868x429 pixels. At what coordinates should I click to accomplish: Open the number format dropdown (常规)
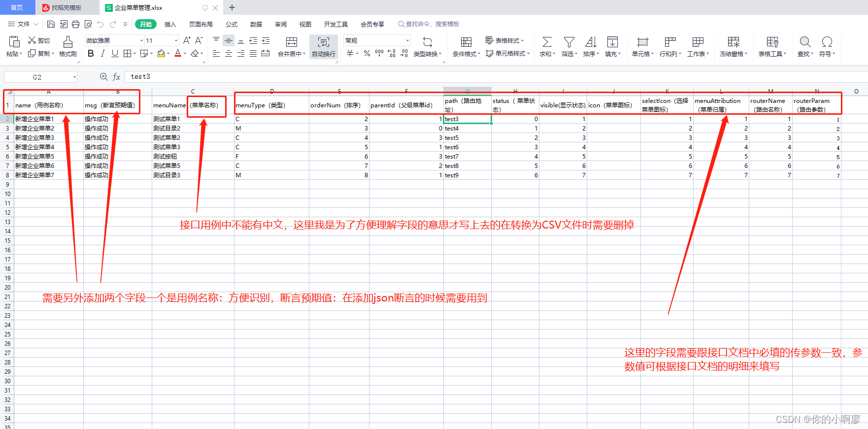point(407,40)
